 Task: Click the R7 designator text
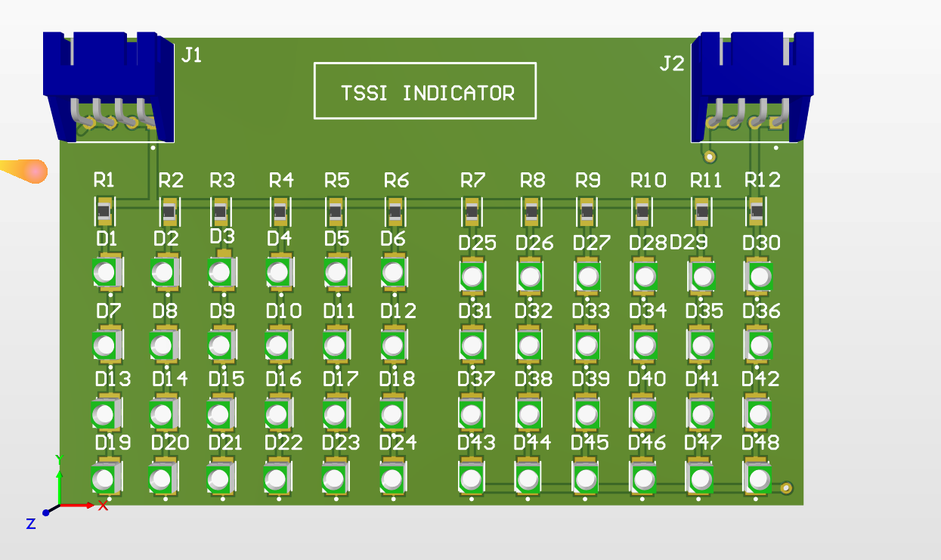point(472,181)
